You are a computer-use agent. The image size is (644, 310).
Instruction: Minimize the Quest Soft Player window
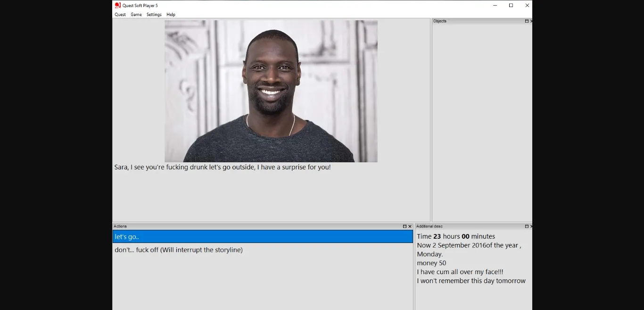pyautogui.click(x=495, y=6)
